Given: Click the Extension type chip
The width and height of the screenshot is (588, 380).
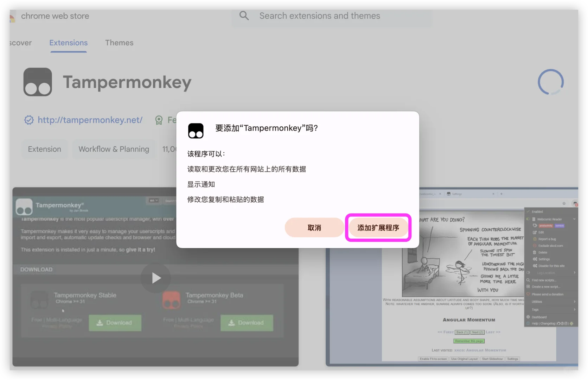Looking at the screenshot, I should point(45,149).
